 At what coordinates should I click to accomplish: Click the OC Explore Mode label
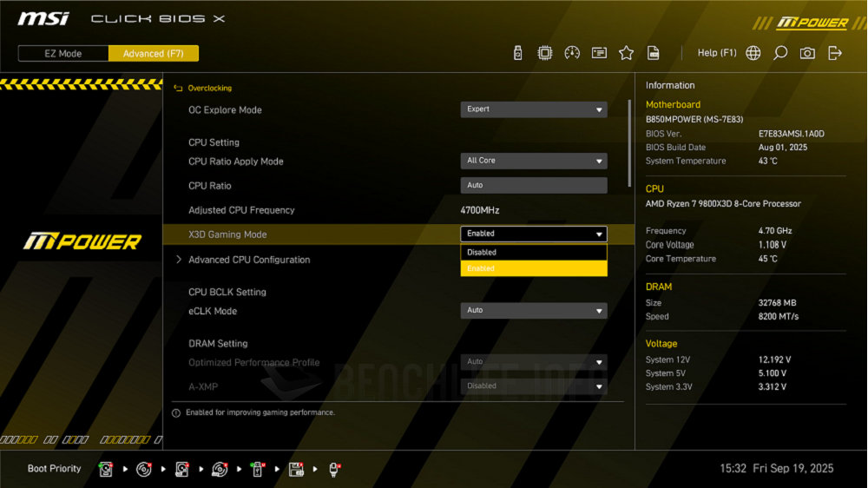[225, 110]
